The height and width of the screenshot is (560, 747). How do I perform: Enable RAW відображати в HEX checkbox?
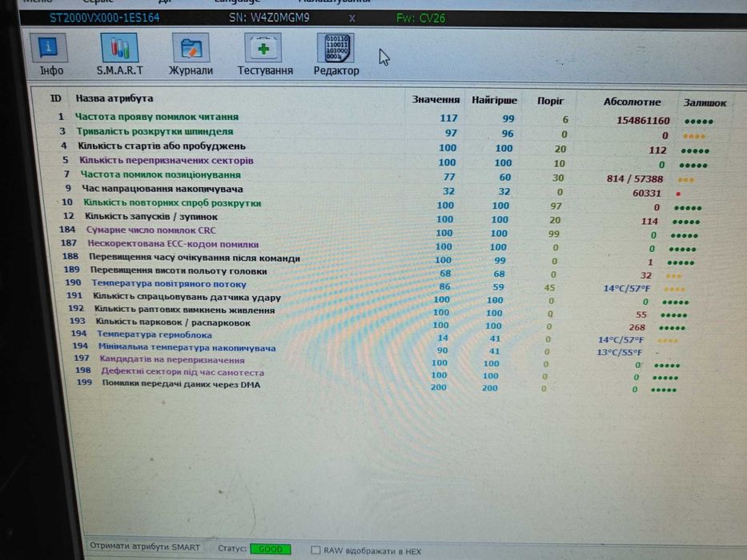coord(315,550)
